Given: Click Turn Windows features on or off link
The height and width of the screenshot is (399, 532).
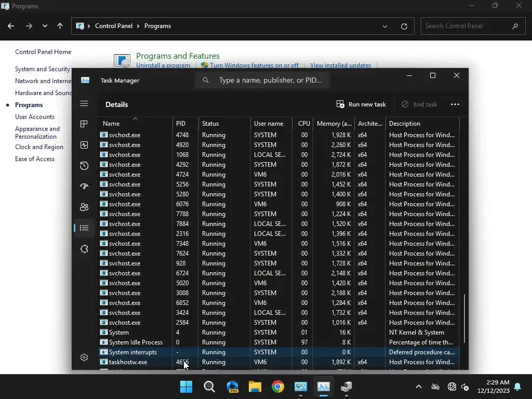Looking at the screenshot, I should (x=254, y=65).
